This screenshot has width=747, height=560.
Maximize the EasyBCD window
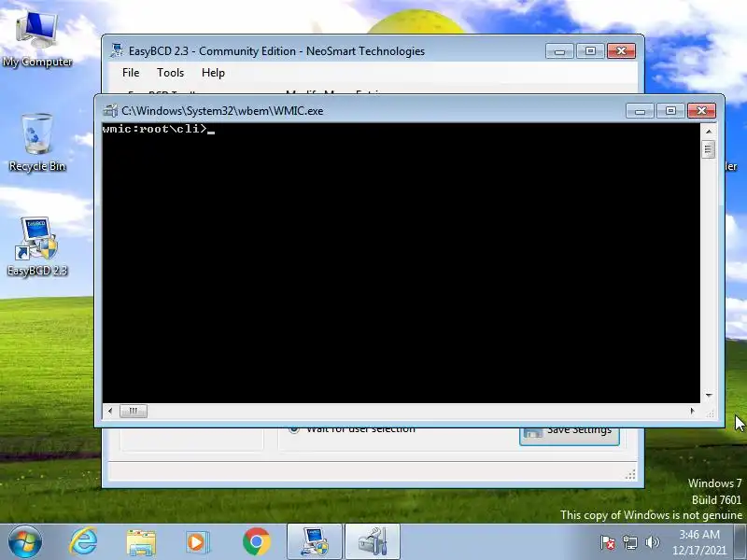click(x=590, y=51)
